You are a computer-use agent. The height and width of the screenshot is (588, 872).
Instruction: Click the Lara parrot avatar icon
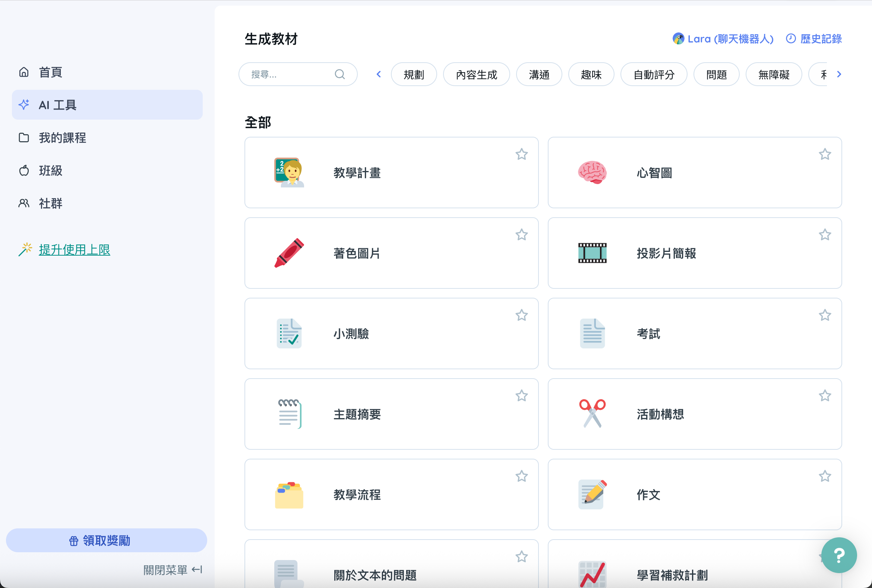click(x=678, y=39)
